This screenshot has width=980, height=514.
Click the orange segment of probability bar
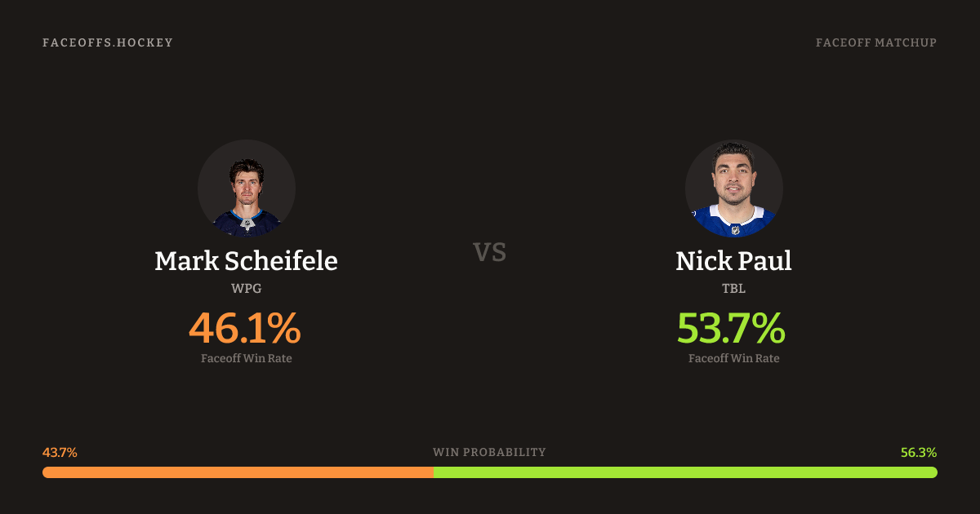click(x=237, y=472)
